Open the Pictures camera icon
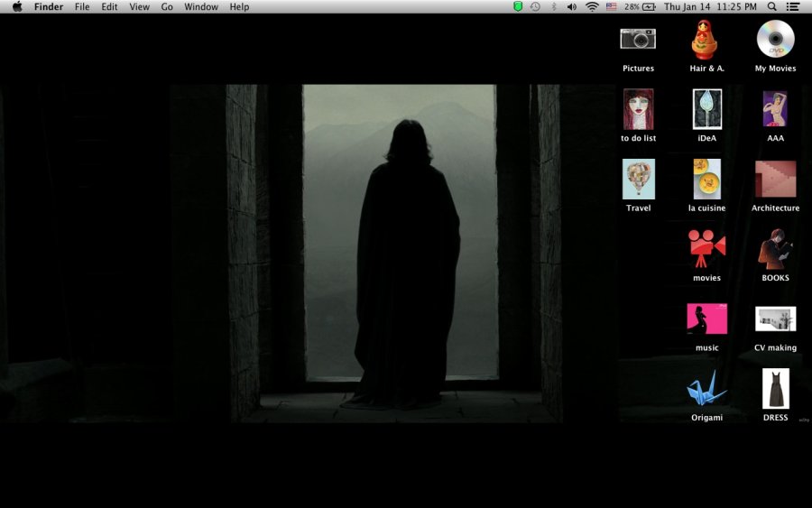The height and width of the screenshot is (508, 812). point(638,40)
